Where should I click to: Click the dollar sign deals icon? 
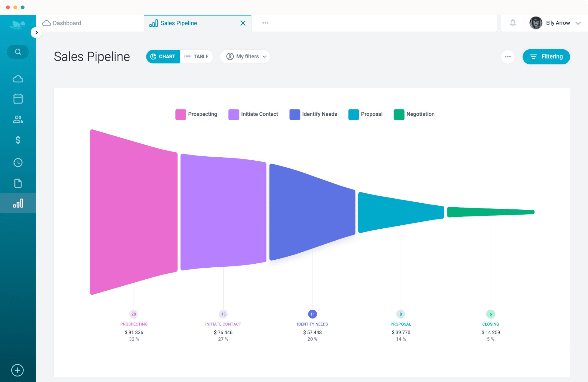18,140
